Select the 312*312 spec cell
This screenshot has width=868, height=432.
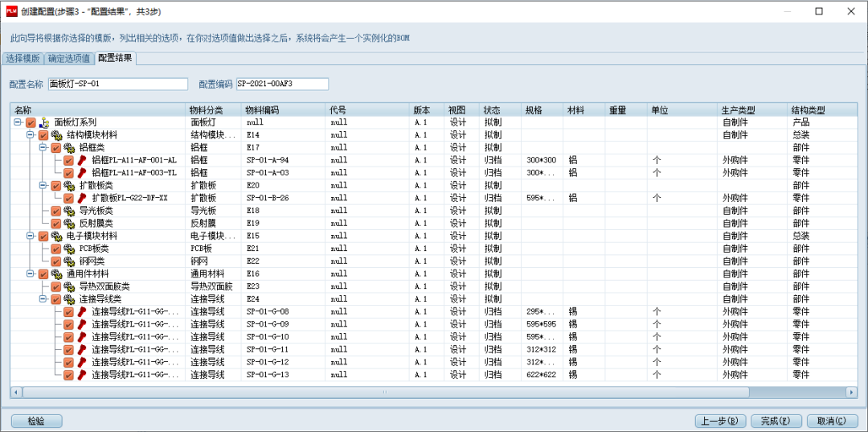coord(542,350)
